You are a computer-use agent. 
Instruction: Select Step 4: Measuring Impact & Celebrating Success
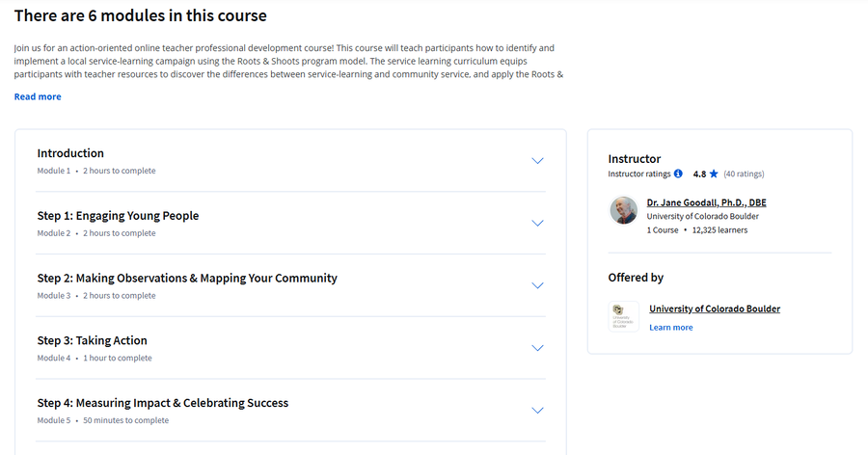(x=163, y=403)
